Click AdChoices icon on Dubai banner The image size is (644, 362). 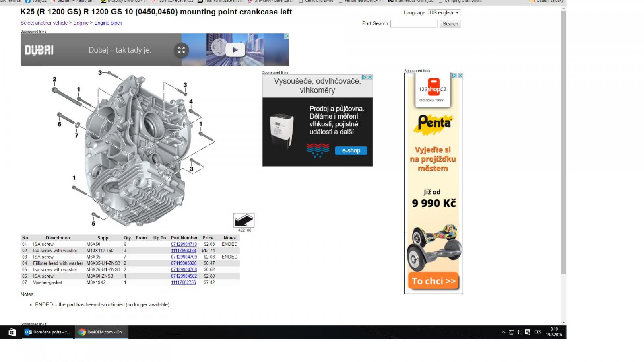(286, 36)
